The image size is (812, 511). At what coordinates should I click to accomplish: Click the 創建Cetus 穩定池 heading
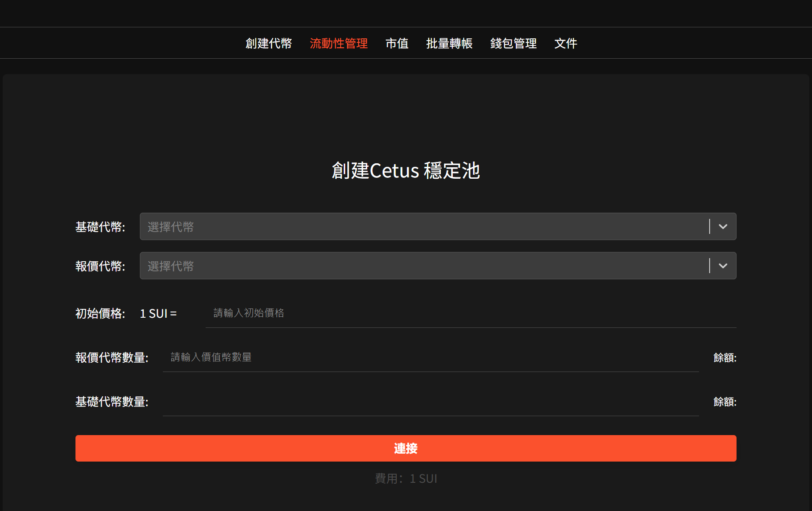[x=406, y=170]
